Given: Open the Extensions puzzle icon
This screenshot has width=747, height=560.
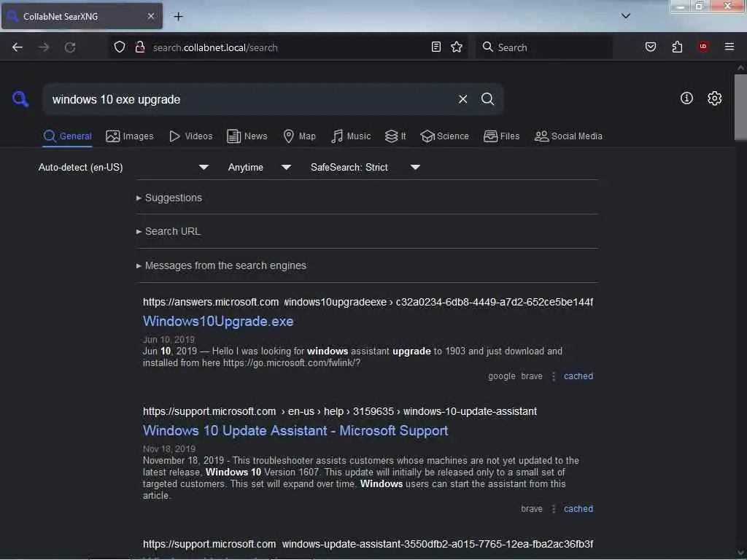Looking at the screenshot, I should point(677,47).
